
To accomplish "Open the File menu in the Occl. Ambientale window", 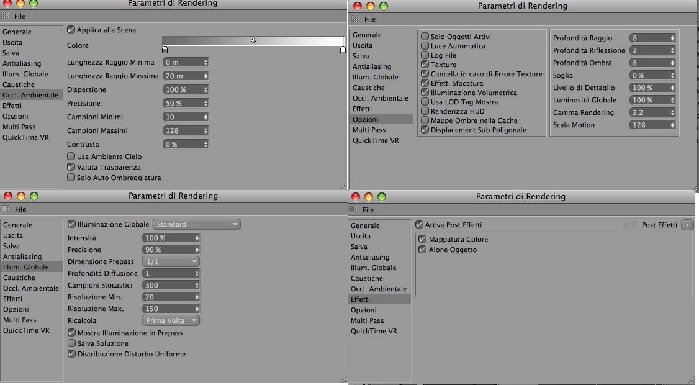I will pyautogui.click(x=20, y=16).
